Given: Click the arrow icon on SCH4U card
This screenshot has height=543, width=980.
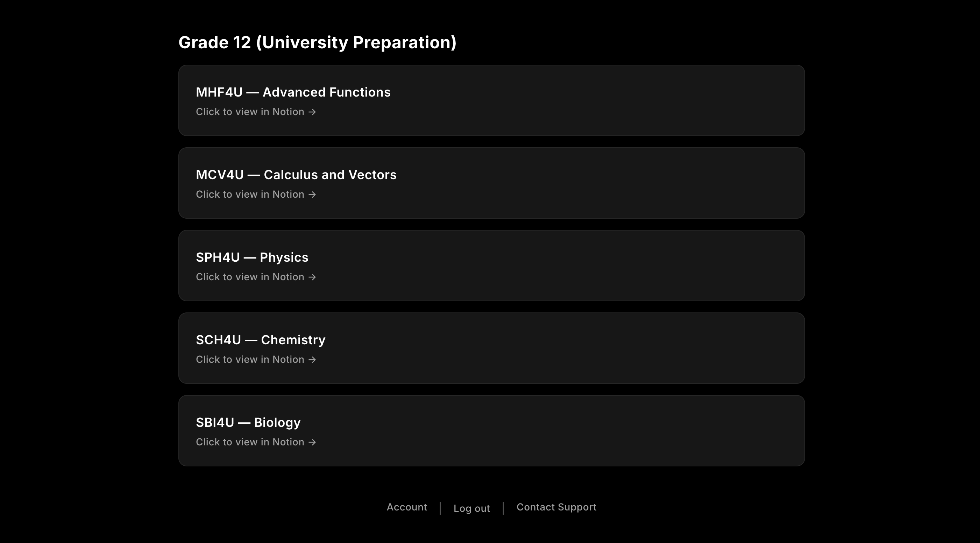Looking at the screenshot, I should [x=312, y=359].
